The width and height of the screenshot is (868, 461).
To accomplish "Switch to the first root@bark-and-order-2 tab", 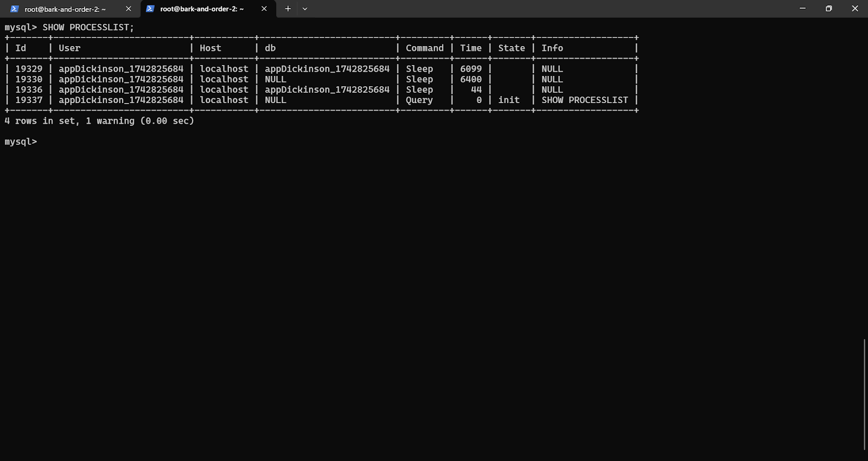I will [x=65, y=9].
